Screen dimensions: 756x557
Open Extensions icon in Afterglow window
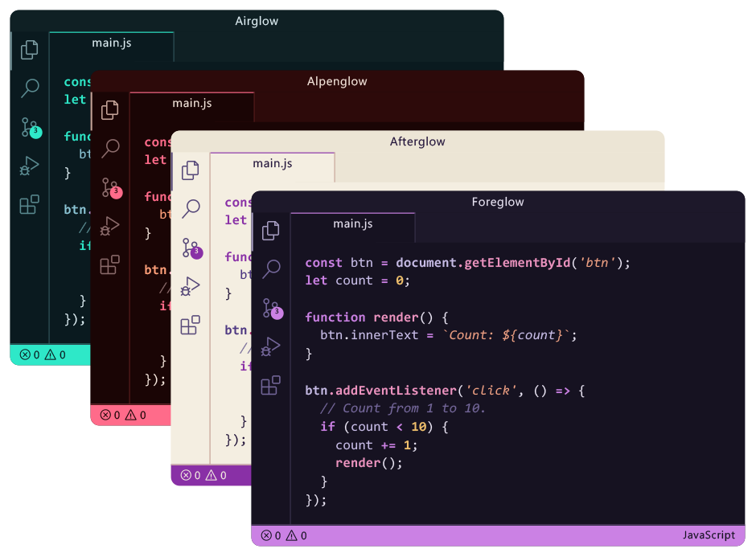(x=191, y=325)
